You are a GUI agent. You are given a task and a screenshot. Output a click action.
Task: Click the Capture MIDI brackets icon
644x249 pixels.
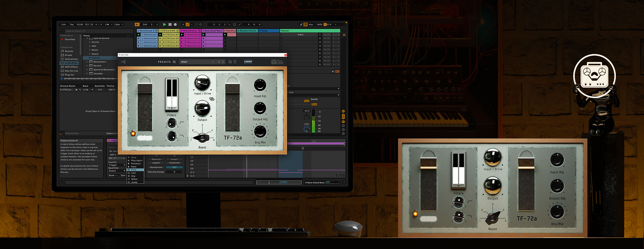(x=196, y=24)
